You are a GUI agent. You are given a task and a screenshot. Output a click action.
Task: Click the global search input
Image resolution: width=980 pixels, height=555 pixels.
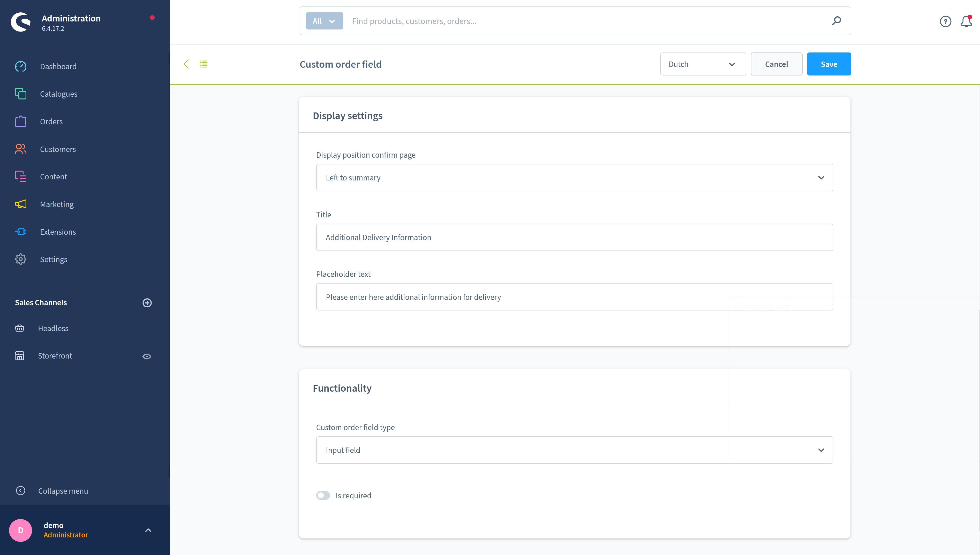[x=587, y=21]
